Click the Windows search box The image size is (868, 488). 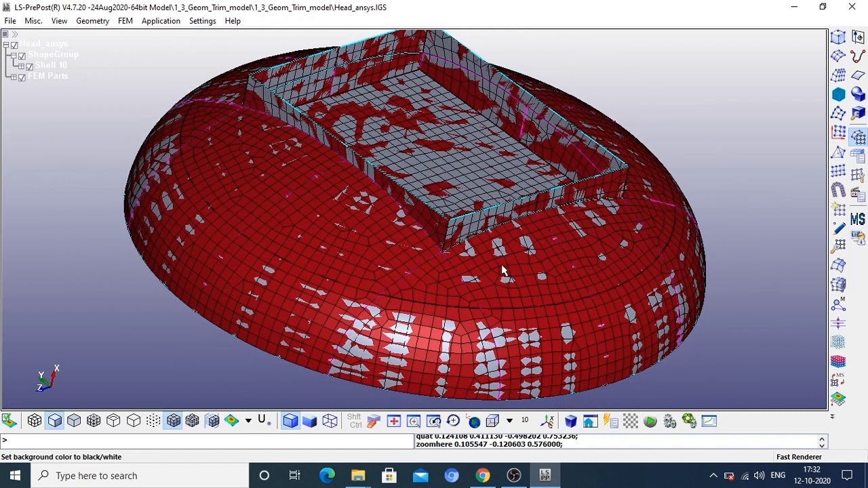tap(140, 475)
